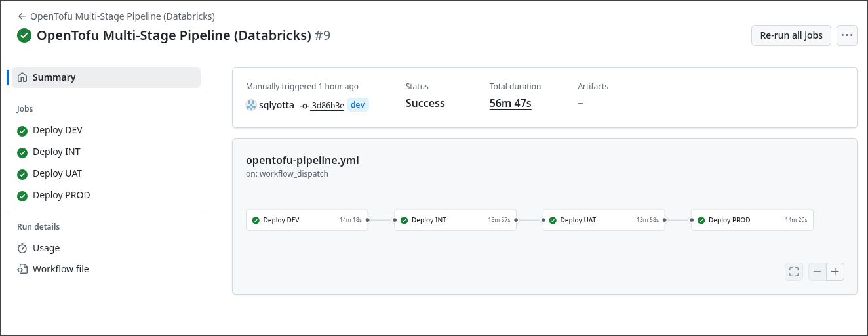
Task: Click the sqlyotta user avatar
Action: tap(251, 105)
